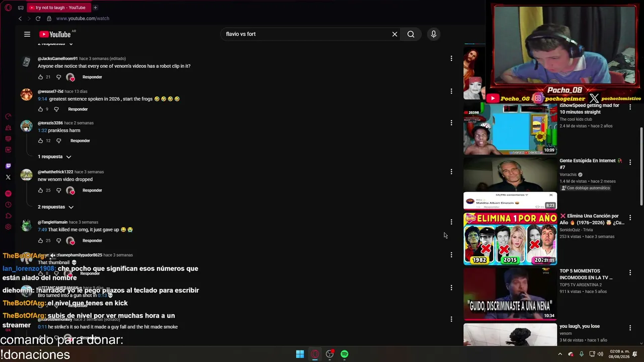The height and width of the screenshot is (362, 644).
Task: Open Opera sidebar settings gear
Action: tap(8, 227)
